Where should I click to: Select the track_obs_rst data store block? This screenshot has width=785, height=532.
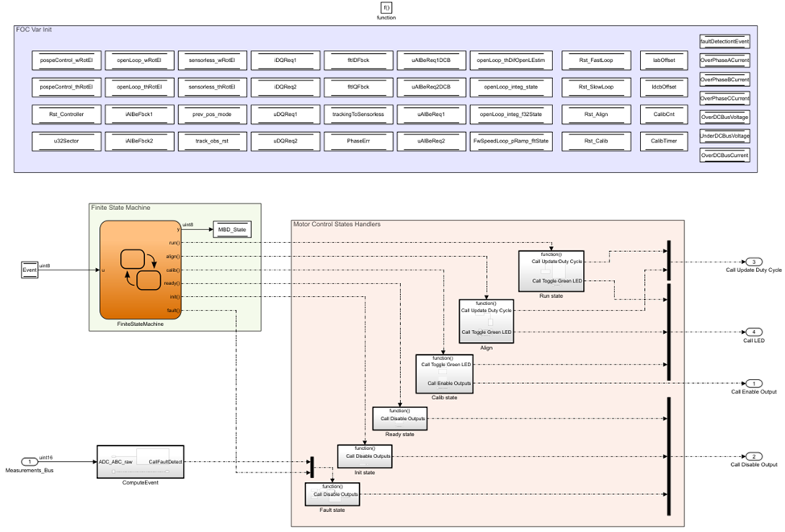click(213, 141)
